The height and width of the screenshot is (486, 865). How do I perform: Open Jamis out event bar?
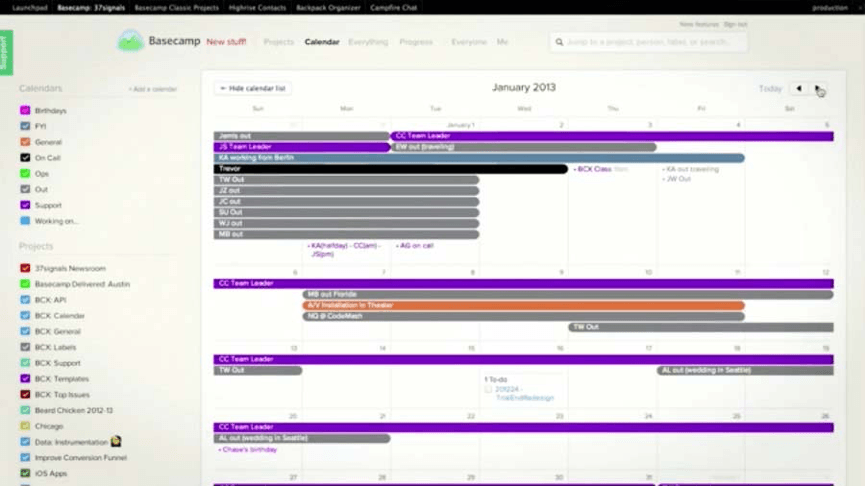coord(302,136)
